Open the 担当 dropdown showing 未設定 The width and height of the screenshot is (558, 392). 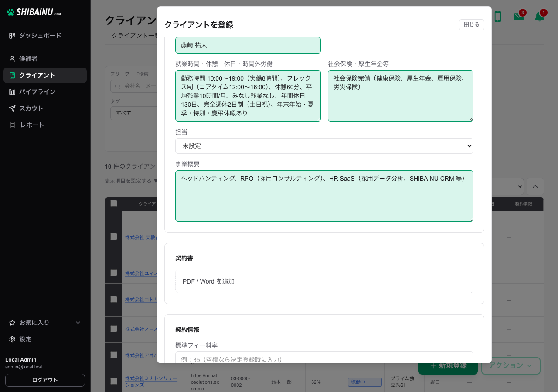(x=324, y=146)
